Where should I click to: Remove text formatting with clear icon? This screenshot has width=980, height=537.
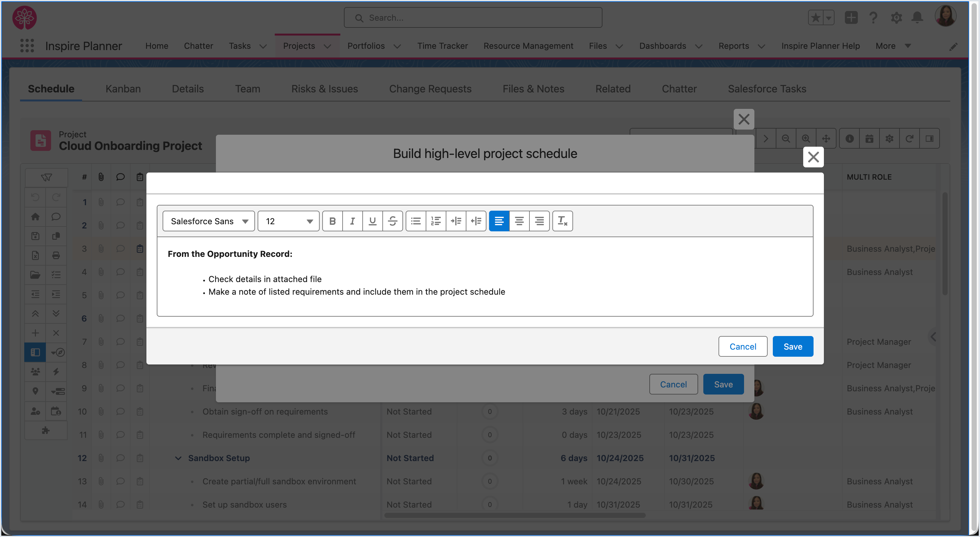(562, 221)
